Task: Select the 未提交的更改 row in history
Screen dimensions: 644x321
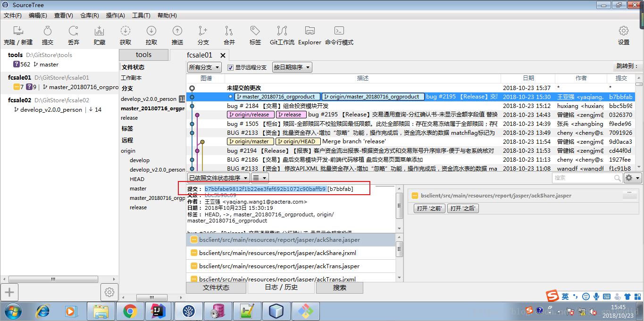Action: pyautogui.click(x=410, y=88)
